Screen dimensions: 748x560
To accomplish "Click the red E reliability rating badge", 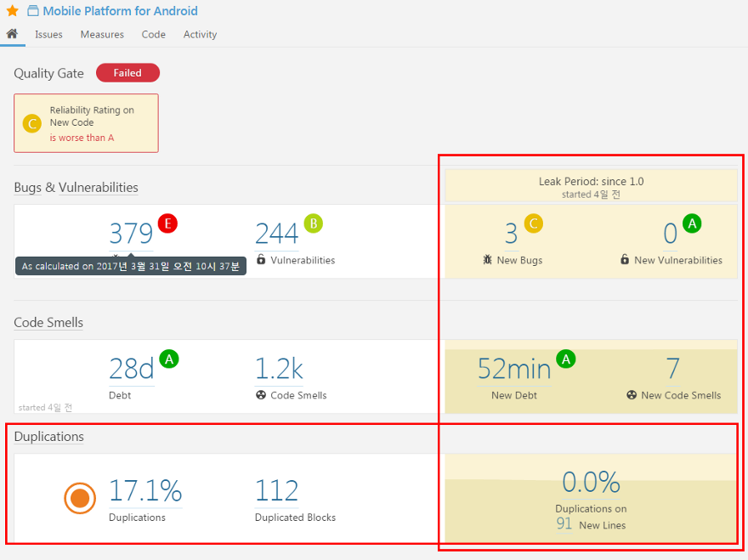I will (167, 223).
